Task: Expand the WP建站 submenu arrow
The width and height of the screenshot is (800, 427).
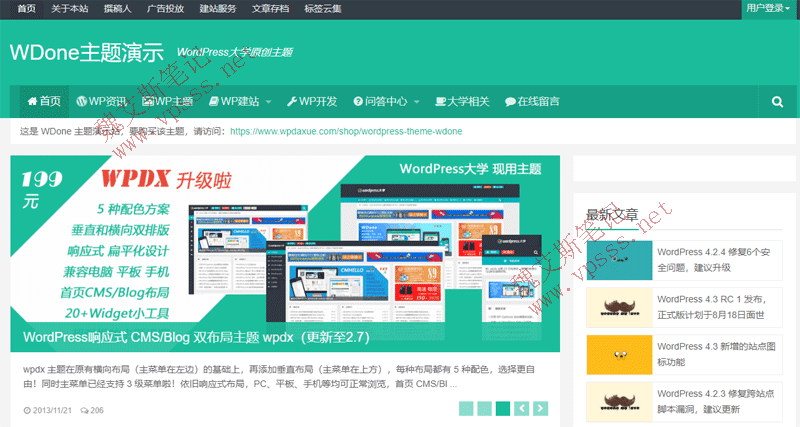Action: tap(268, 102)
